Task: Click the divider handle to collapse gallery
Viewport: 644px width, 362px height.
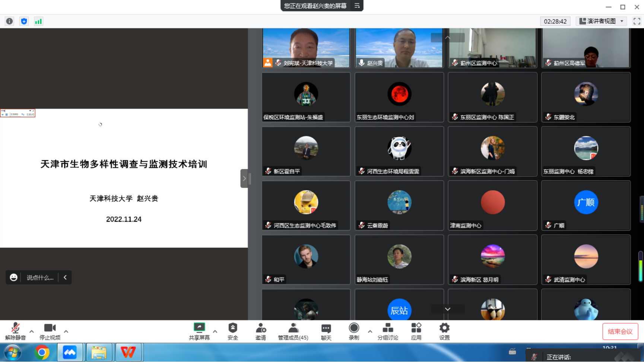Action: pos(244,179)
